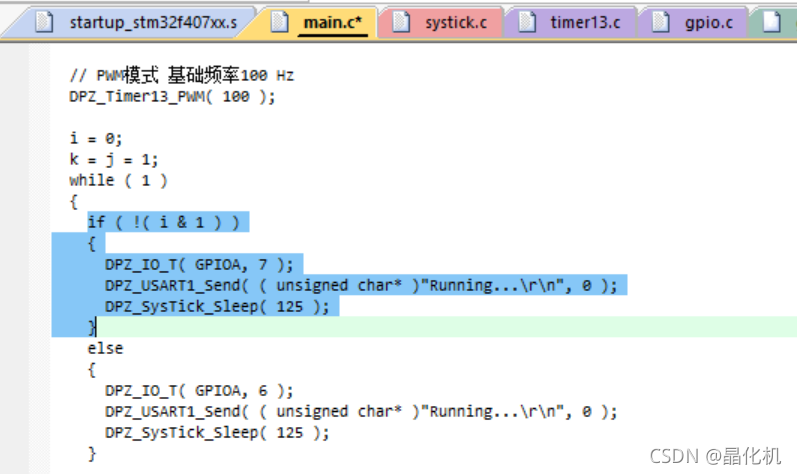Click the highlighted DPZ_USART1_Send line
The image size is (797, 474).
click(x=361, y=286)
